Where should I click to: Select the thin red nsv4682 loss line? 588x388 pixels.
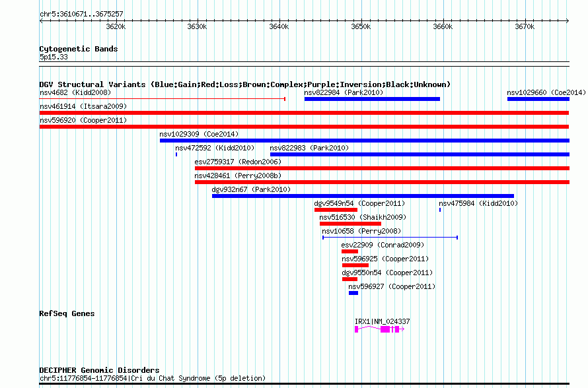[x=163, y=99]
